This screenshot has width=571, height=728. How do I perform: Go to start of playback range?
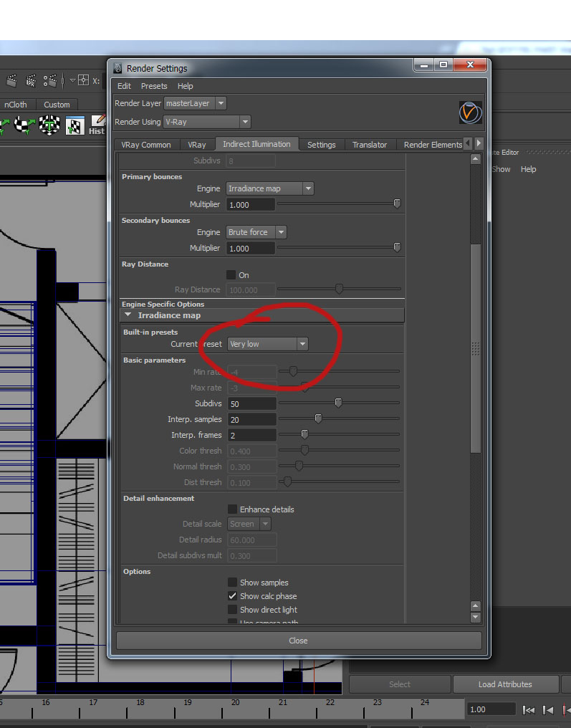click(528, 710)
